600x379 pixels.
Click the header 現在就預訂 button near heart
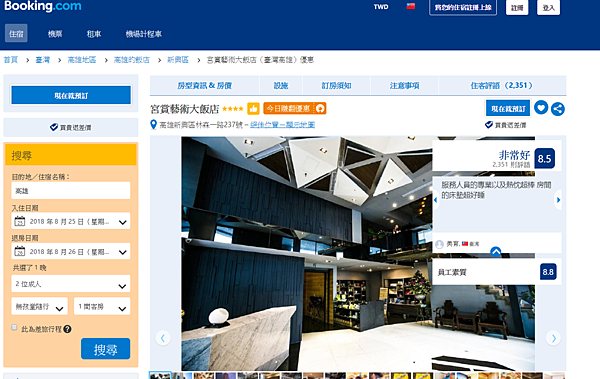click(508, 108)
